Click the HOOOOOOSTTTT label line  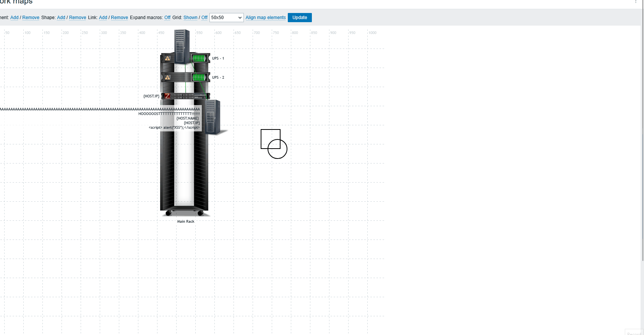click(169, 114)
